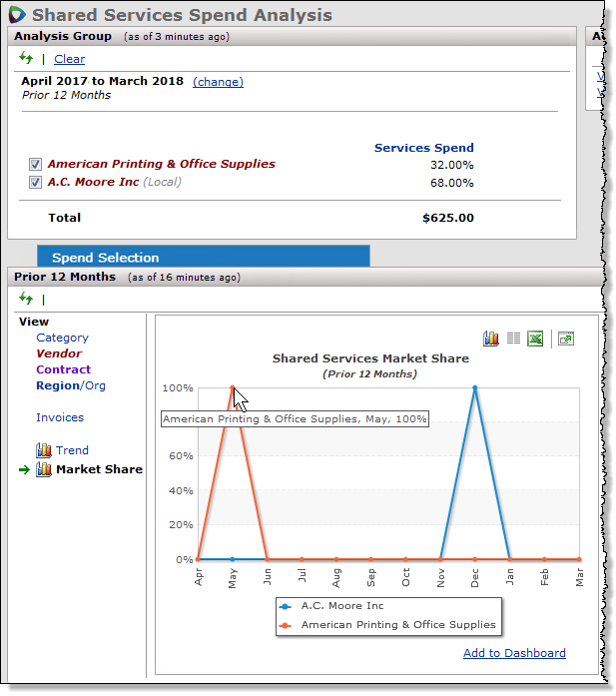Click December data point peak on chart
Screen dimensions: 616x696
pos(474,388)
